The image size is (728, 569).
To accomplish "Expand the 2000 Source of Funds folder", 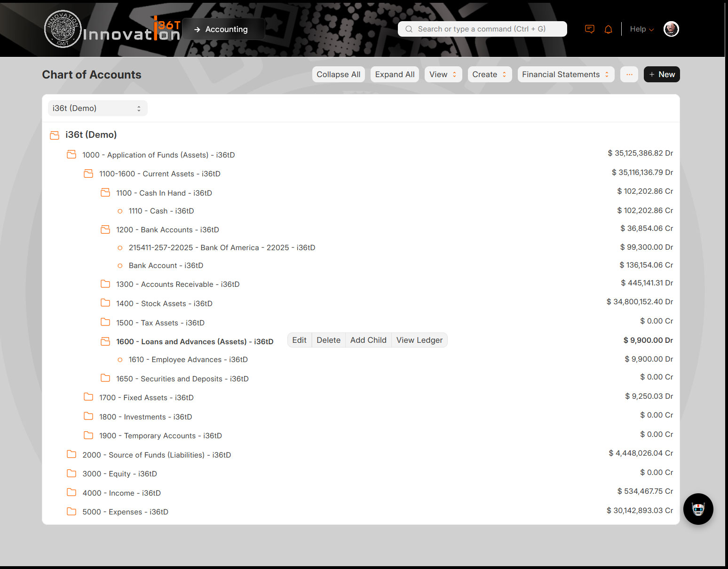I will tap(71, 455).
